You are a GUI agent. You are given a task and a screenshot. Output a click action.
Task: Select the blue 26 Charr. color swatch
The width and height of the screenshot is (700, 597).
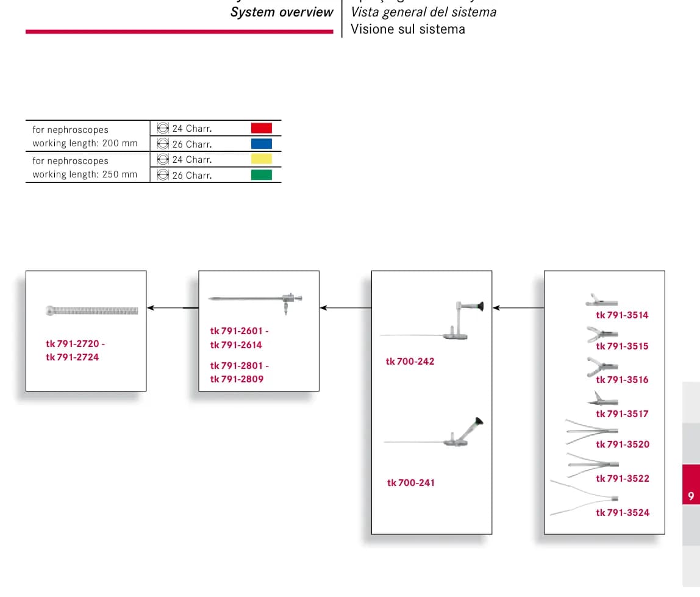coord(261,144)
